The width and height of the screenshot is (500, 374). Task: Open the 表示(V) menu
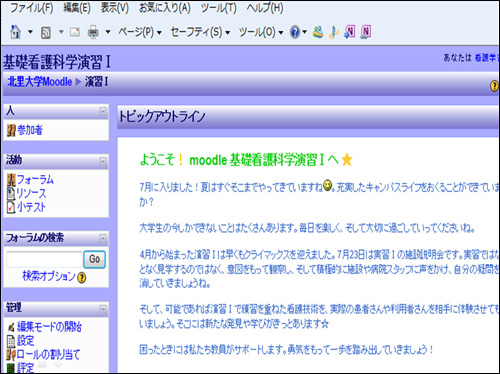(115, 8)
